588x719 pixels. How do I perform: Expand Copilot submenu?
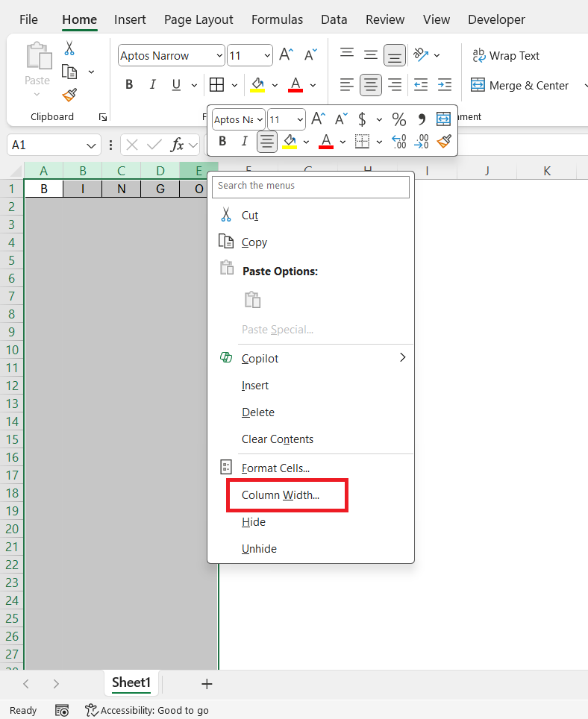tap(402, 358)
